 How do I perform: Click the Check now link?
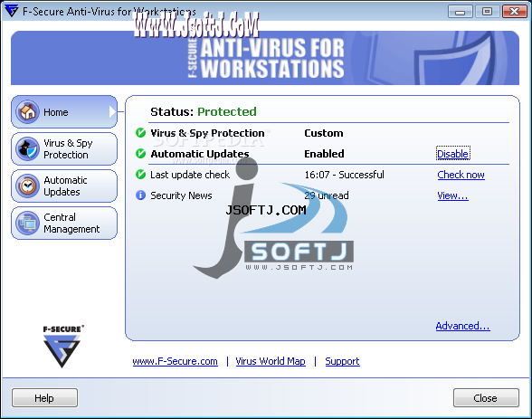coord(461,175)
